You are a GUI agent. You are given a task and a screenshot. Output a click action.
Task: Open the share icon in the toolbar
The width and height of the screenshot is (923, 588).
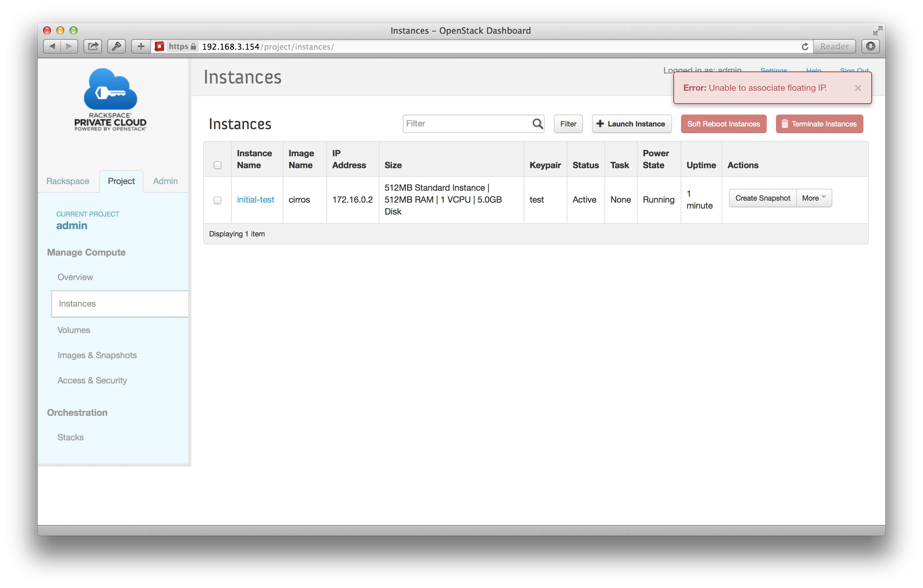pos(93,46)
